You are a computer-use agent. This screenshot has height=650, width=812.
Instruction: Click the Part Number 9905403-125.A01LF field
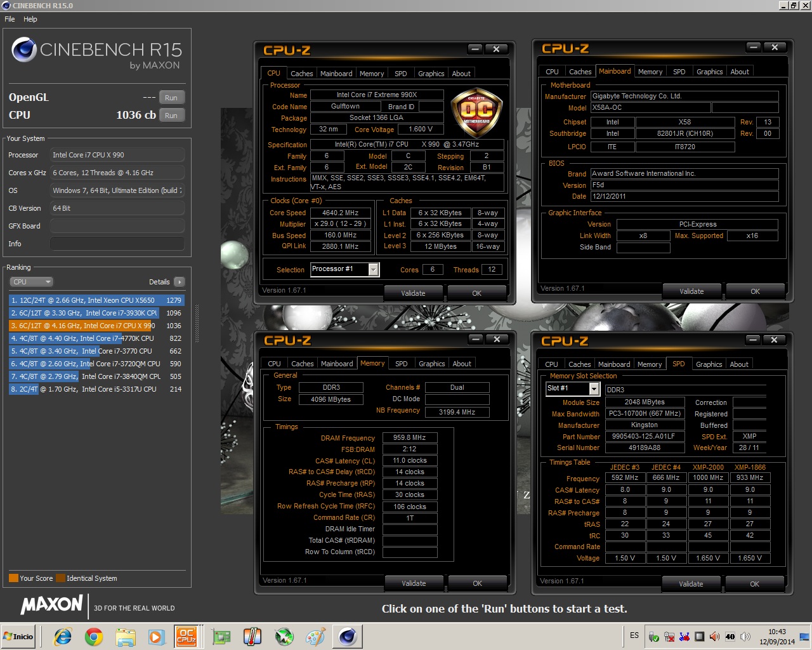645,437
